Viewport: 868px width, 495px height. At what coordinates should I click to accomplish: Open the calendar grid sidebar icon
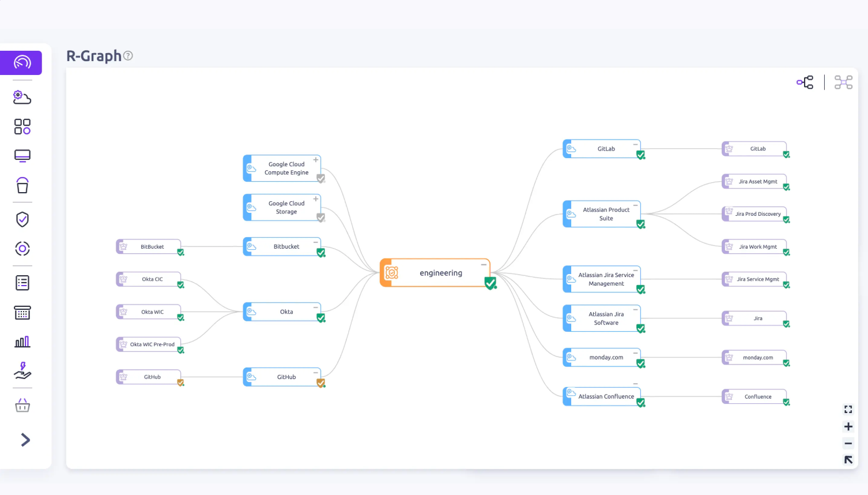pyautogui.click(x=22, y=313)
